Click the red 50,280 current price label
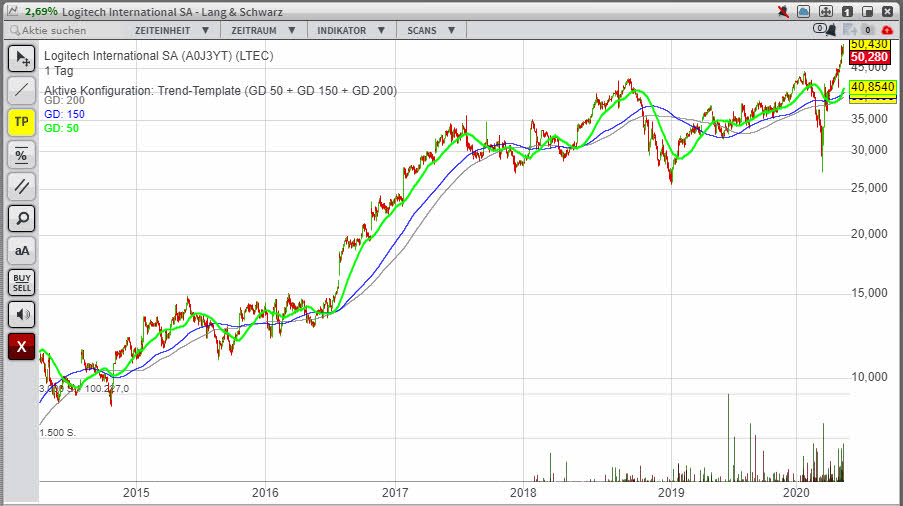The height and width of the screenshot is (506, 903). (869, 57)
